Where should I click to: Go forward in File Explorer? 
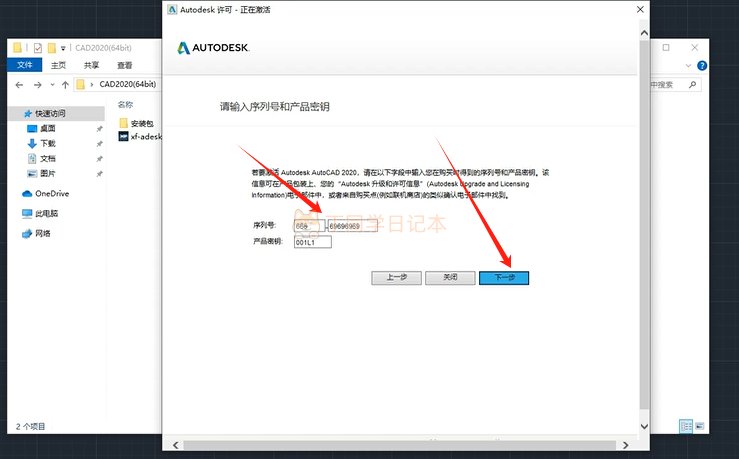[x=38, y=85]
